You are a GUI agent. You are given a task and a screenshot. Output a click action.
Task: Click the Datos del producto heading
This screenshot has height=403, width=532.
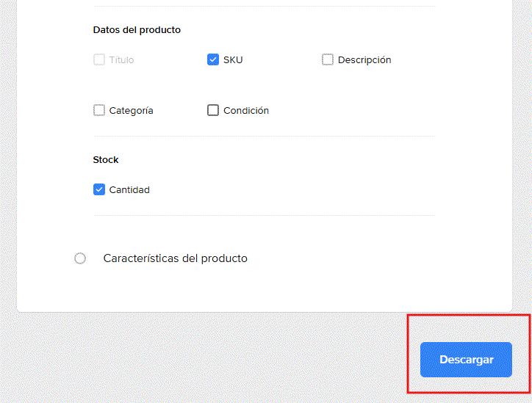137,30
